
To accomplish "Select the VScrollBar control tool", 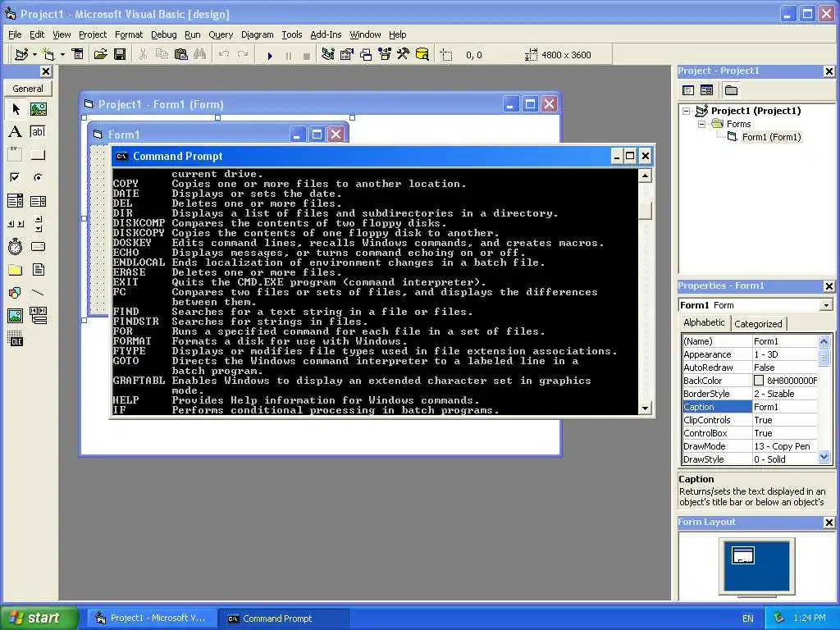I will (x=38, y=224).
